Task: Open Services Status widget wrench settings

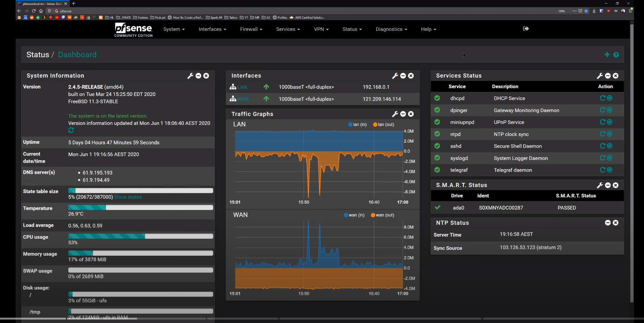Action: pos(600,76)
